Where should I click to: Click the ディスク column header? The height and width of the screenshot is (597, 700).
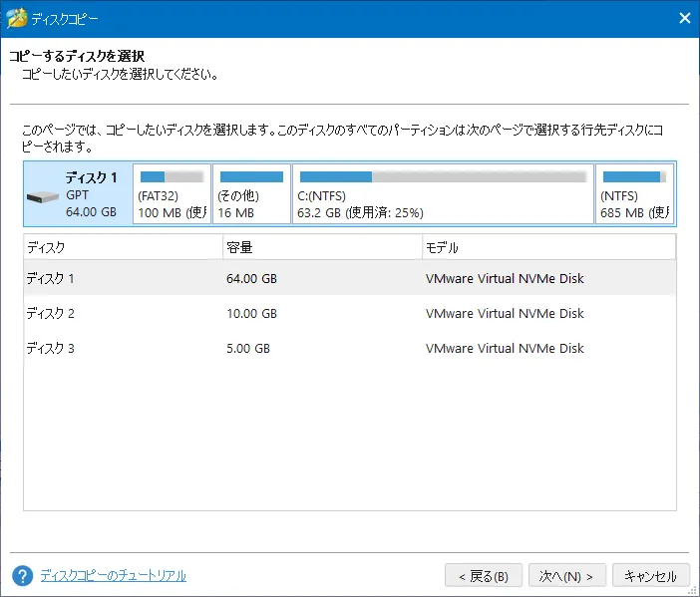[x=122, y=247]
